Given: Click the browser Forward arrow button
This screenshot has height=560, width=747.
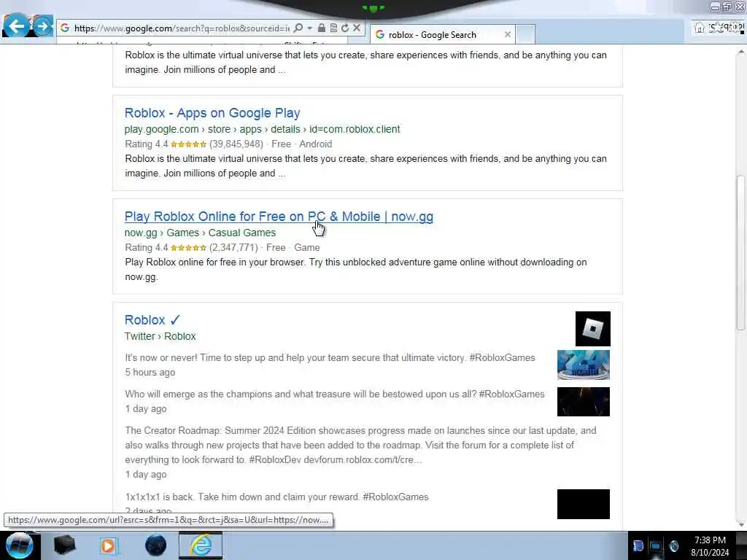Looking at the screenshot, I should (x=43, y=26).
